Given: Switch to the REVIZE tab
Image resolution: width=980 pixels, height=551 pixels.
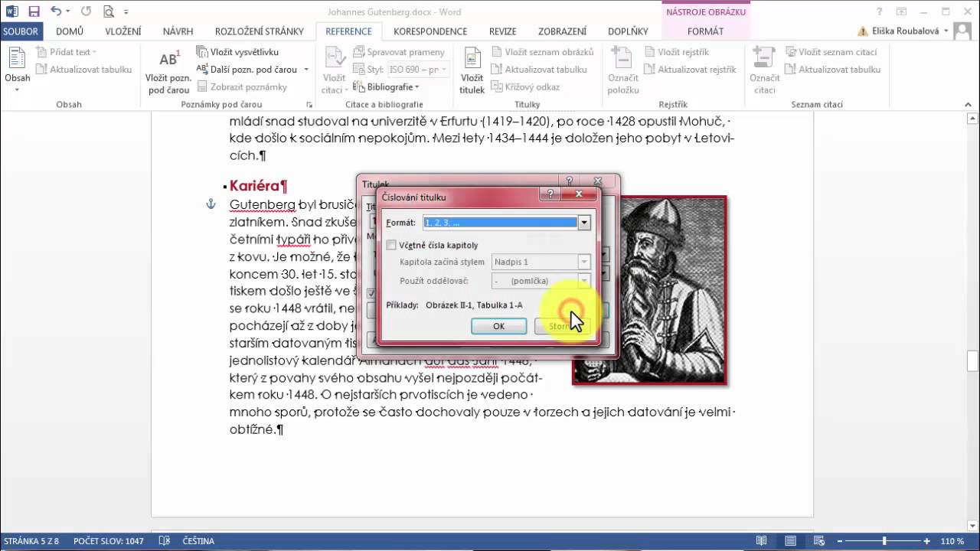Looking at the screenshot, I should click(x=503, y=31).
